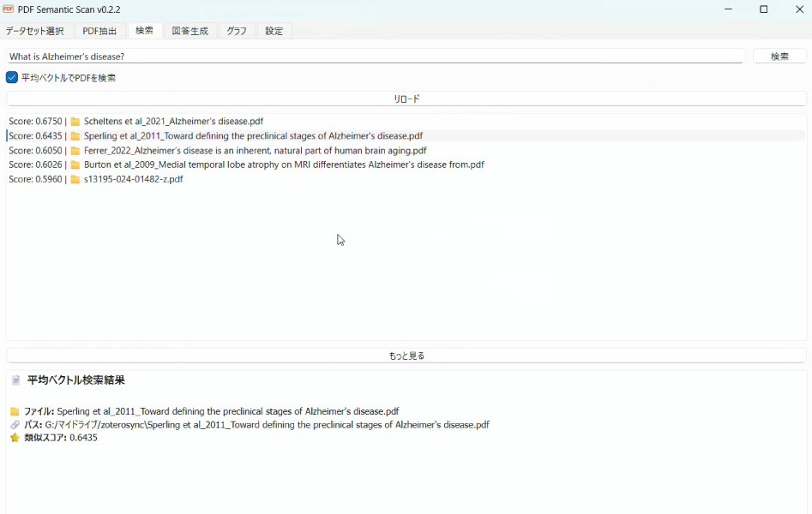Open the グラフ tab
This screenshot has height=514, width=812.
(237, 31)
